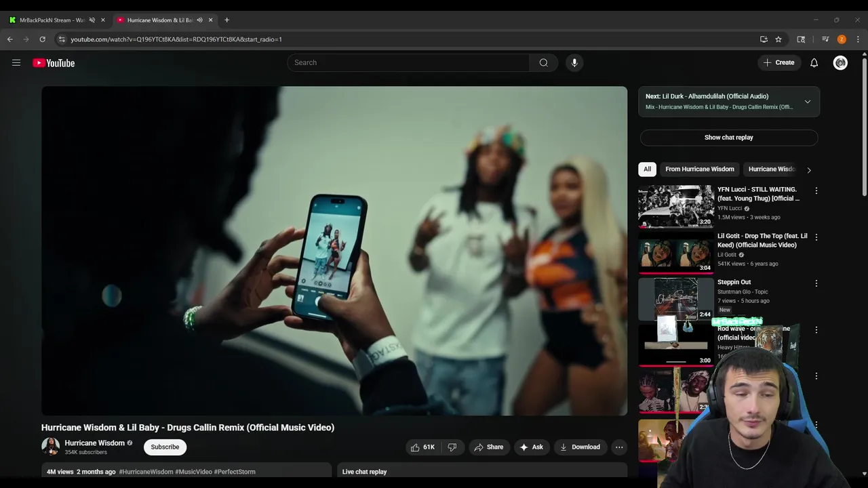Open a new browser tab

coord(226,20)
